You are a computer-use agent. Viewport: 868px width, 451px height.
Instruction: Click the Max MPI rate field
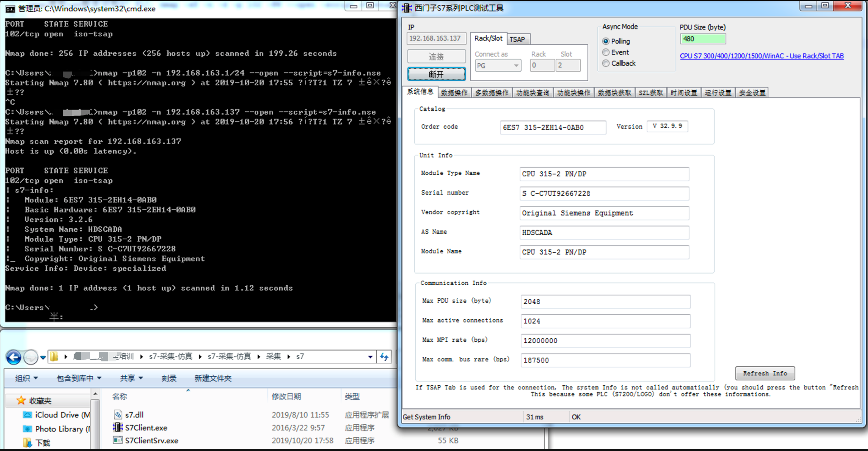click(606, 341)
